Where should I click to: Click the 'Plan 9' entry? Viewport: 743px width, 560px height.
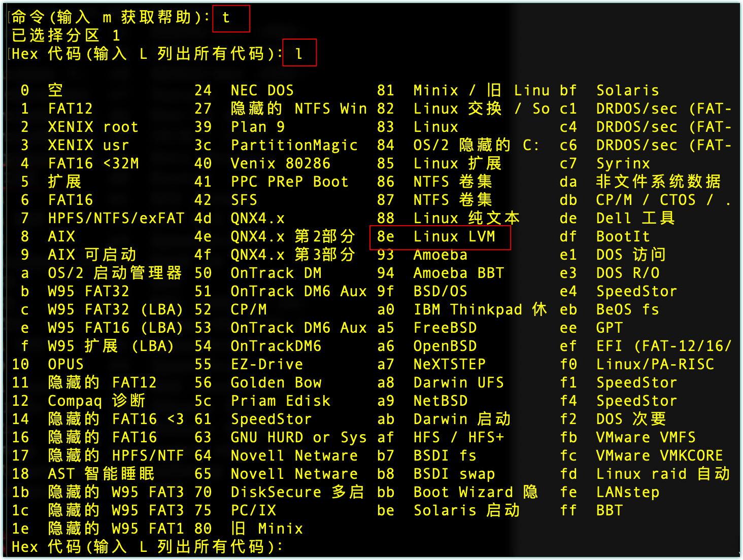258,127
